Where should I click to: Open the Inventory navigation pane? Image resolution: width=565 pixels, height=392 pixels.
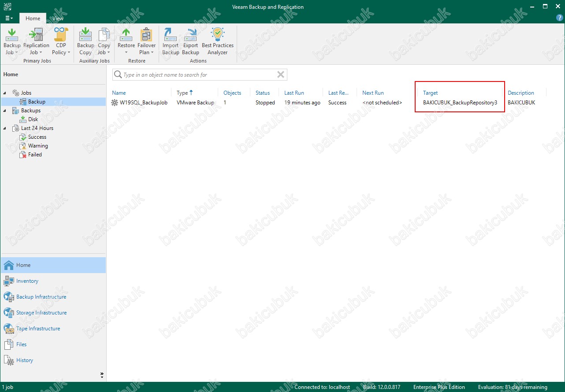click(x=53, y=281)
